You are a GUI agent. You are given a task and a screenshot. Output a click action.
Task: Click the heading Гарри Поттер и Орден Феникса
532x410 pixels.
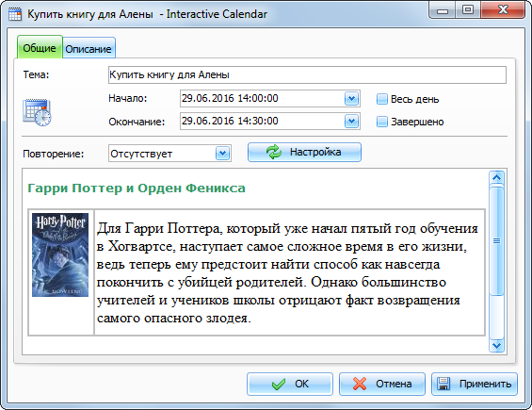pyautogui.click(x=137, y=189)
